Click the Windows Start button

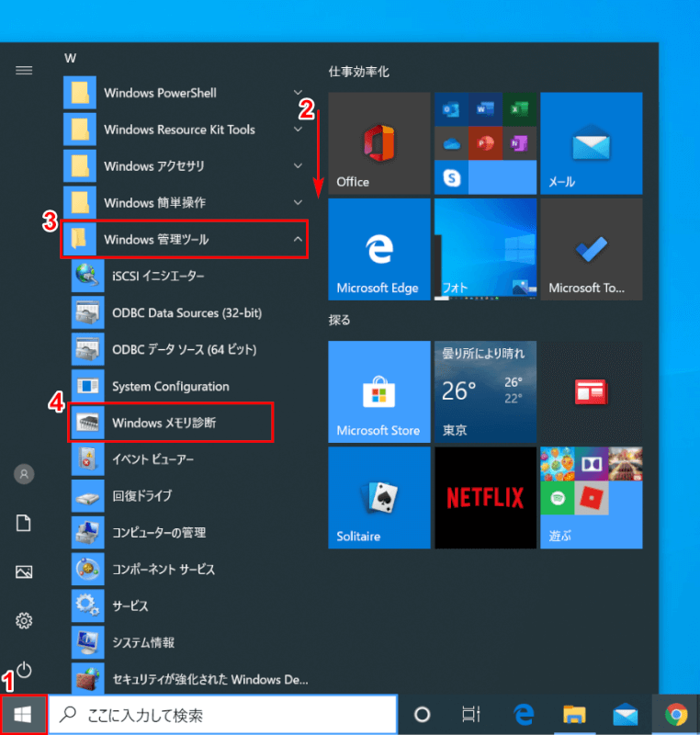[24, 714]
